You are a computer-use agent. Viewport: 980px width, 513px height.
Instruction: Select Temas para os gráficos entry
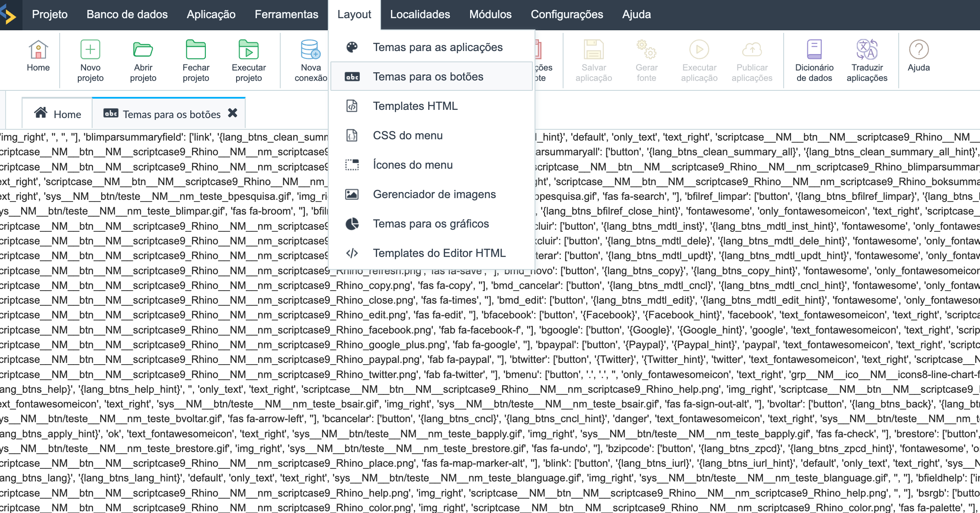[432, 224]
